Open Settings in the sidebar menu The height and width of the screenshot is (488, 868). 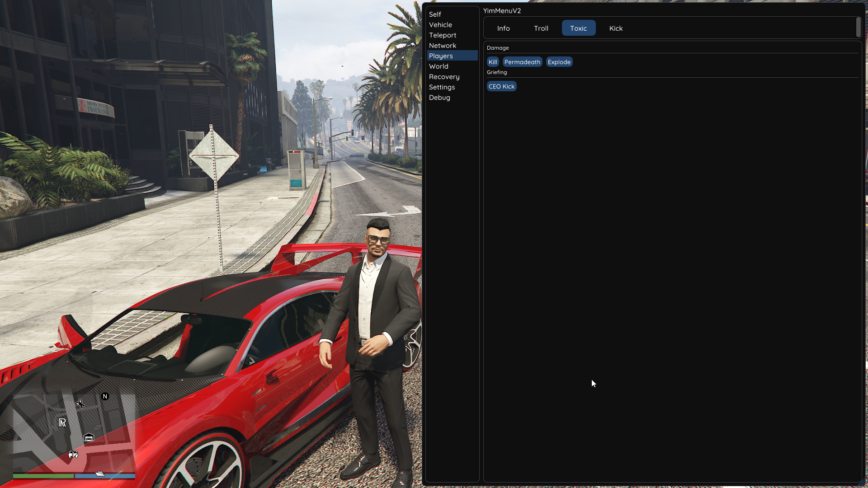[x=442, y=87]
